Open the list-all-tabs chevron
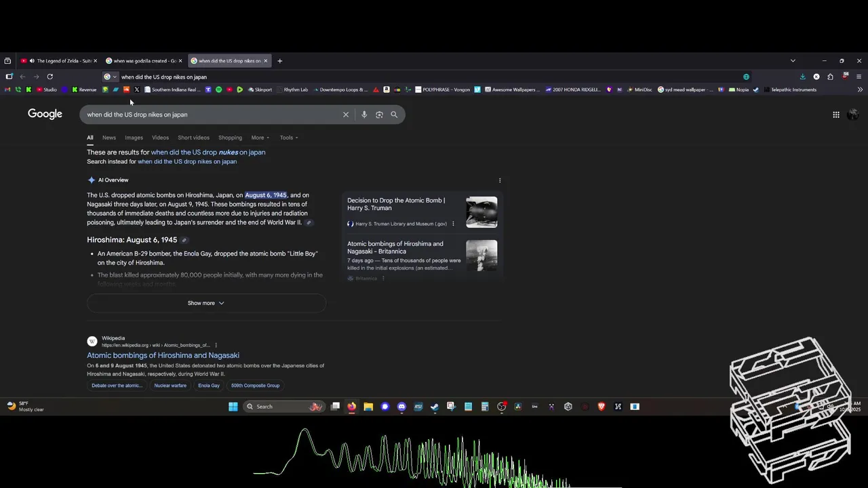The height and width of the screenshot is (488, 868). pos(793,61)
